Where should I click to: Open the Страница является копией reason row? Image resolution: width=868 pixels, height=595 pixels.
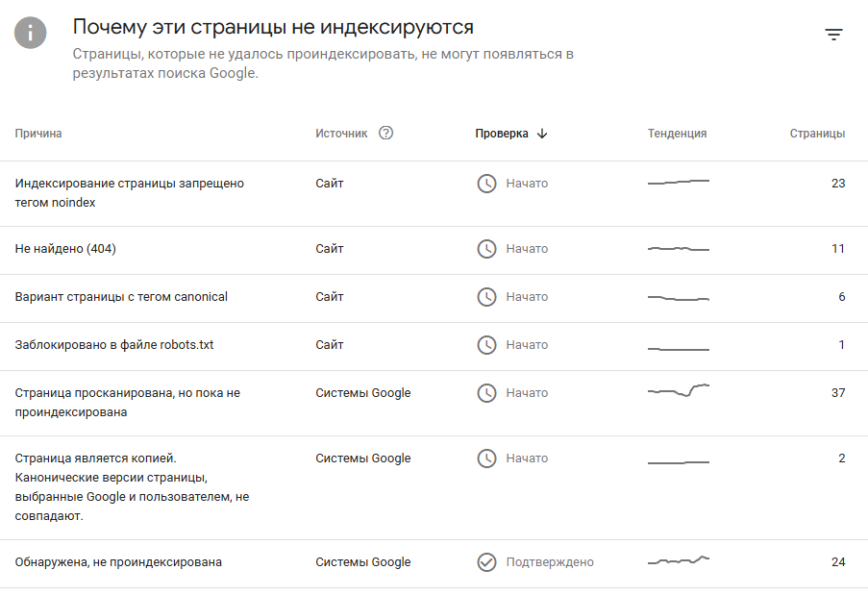click(x=434, y=487)
